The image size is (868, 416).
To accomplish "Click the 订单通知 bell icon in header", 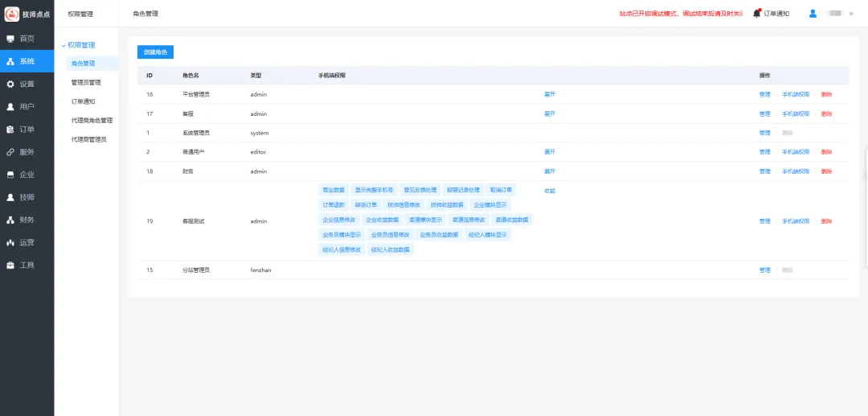I will [756, 14].
